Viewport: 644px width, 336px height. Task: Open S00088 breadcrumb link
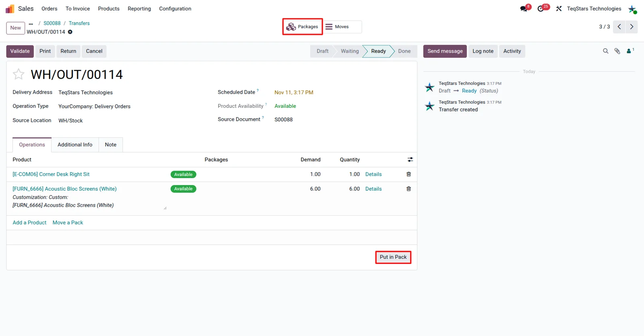[52, 23]
